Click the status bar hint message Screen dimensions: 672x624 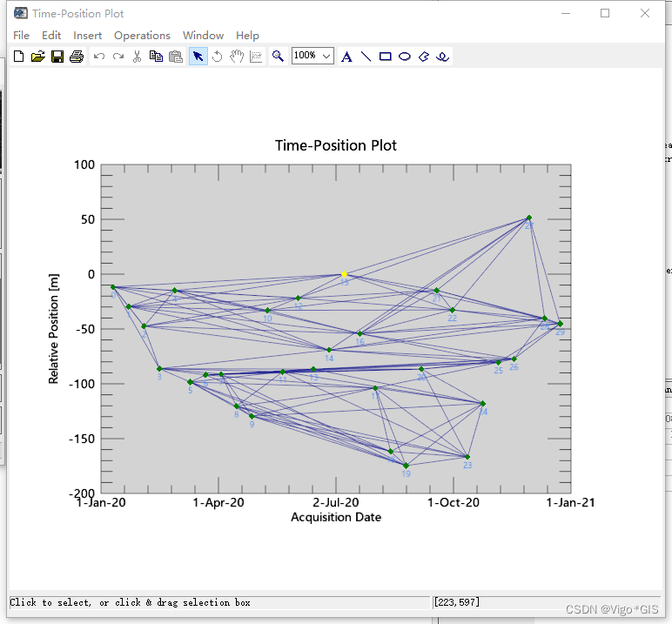coord(130,602)
